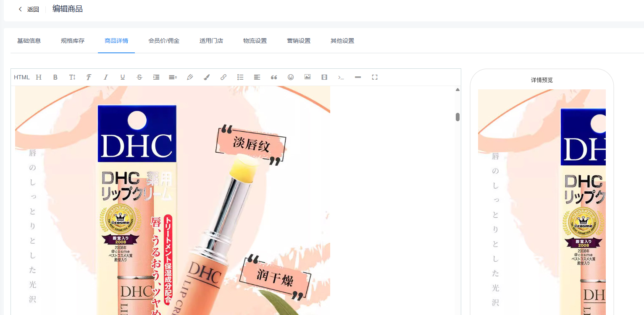
Task: Open the emoji picker
Action: pos(291,77)
